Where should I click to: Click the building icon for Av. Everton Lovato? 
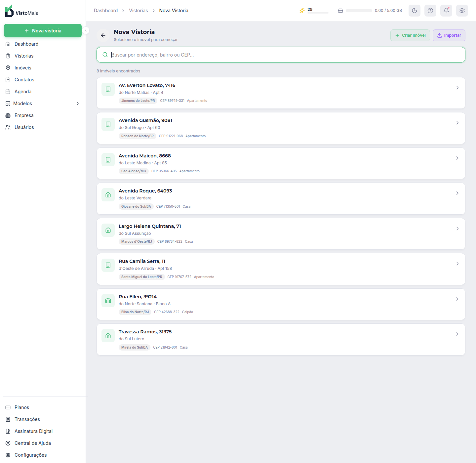pyautogui.click(x=108, y=89)
